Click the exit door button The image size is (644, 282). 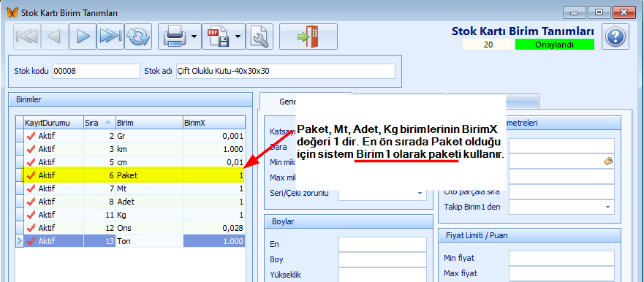[x=308, y=37]
